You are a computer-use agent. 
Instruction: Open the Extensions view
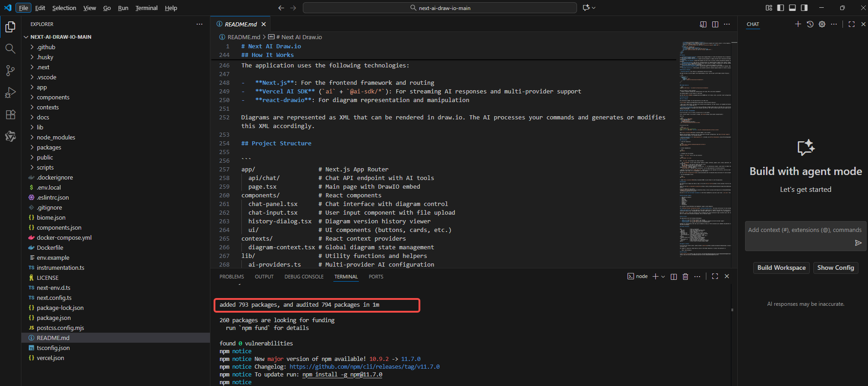(x=10, y=114)
